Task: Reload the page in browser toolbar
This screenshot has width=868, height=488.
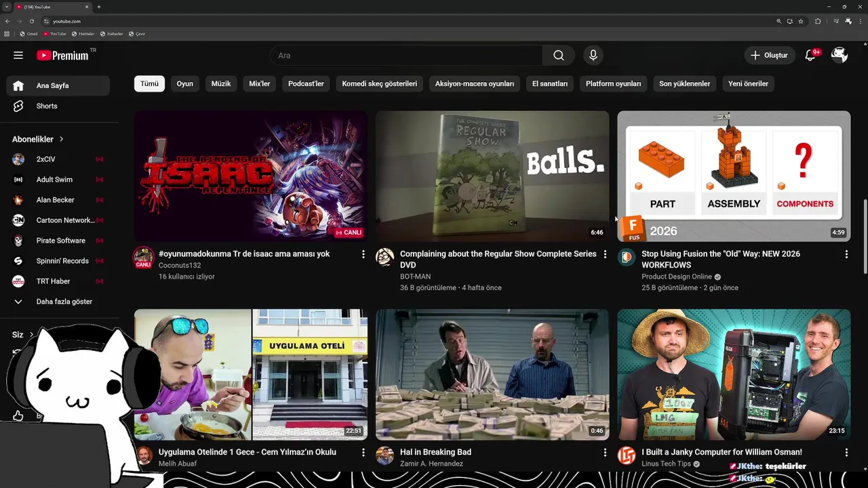Action: 31,21
